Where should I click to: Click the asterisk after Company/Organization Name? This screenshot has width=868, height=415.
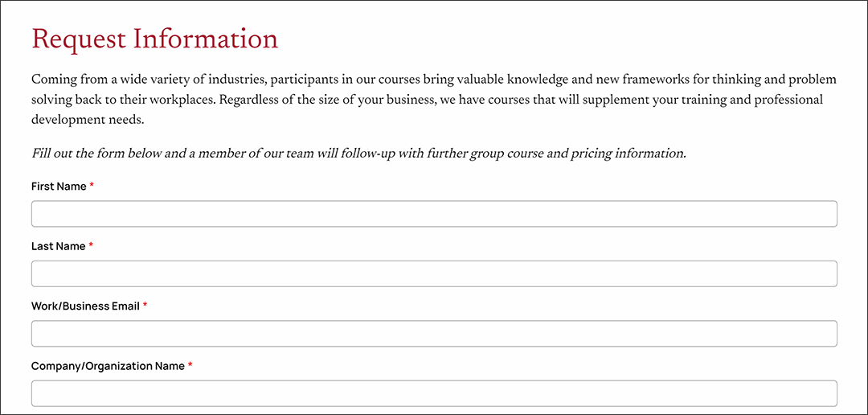(x=190, y=365)
